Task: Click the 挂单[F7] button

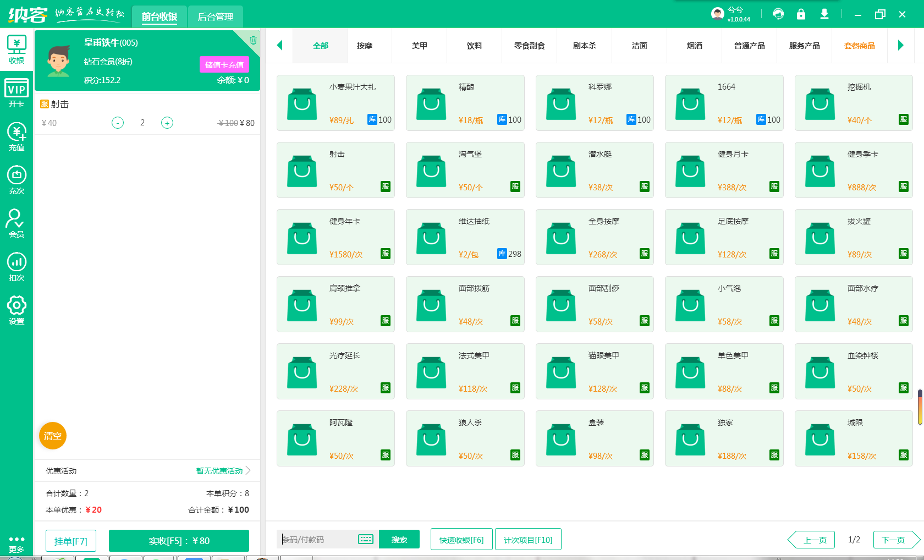Action: coord(71,541)
